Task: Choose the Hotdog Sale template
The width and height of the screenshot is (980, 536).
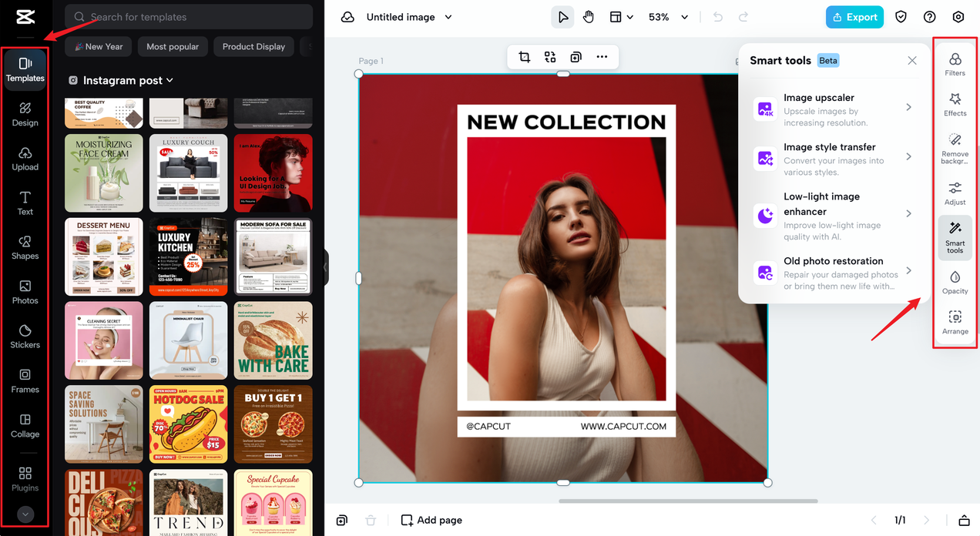Action: (x=189, y=424)
